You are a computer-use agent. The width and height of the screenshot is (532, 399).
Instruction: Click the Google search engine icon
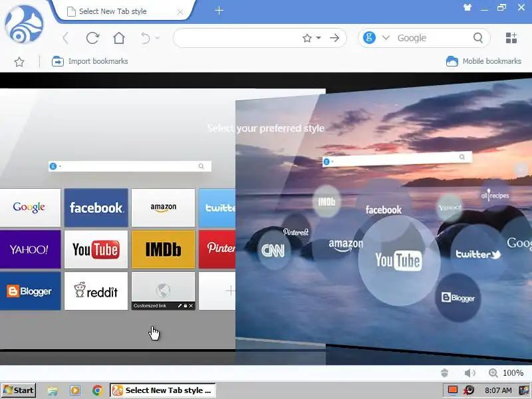tap(369, 37)
